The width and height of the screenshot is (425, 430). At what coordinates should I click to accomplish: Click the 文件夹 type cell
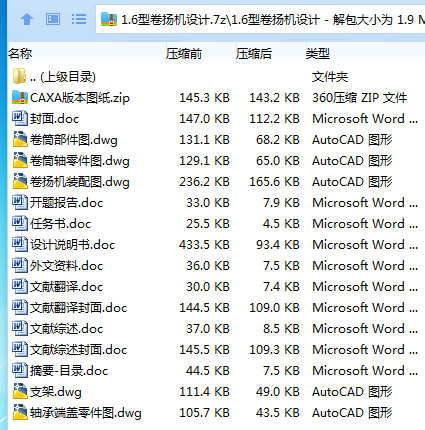(x=330, y=77)
